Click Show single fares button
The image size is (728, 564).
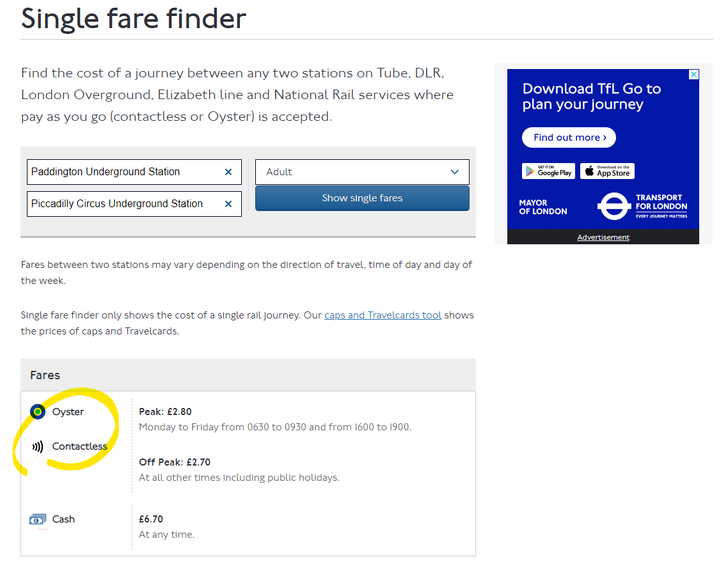coord(362,198)
